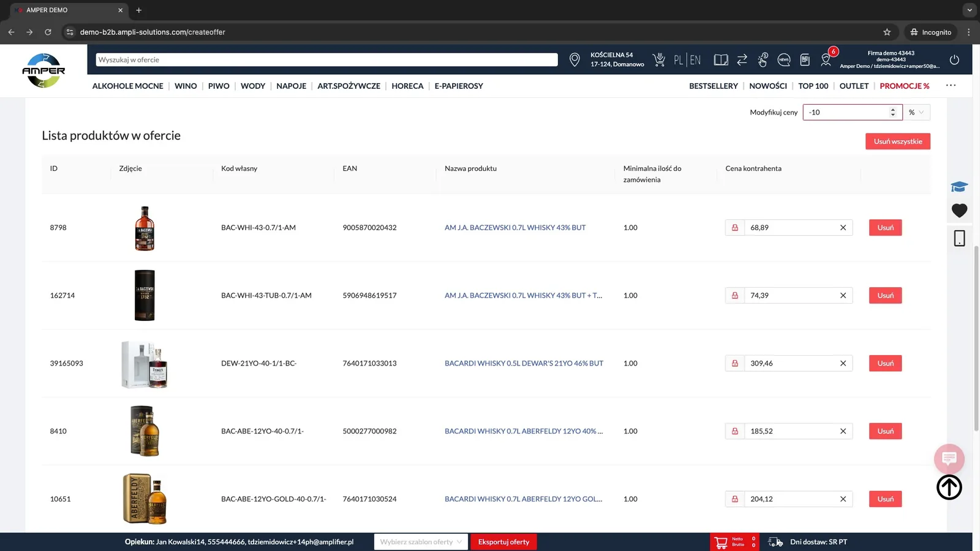Toggle price lock for 185,52 row
The height and width of the screenshot is (551, 980).
[x=735, y=432]
